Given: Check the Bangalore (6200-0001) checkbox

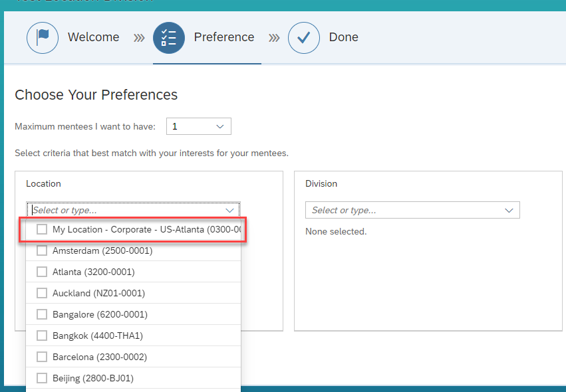Looking at the screenshot, I should (42, 314).
